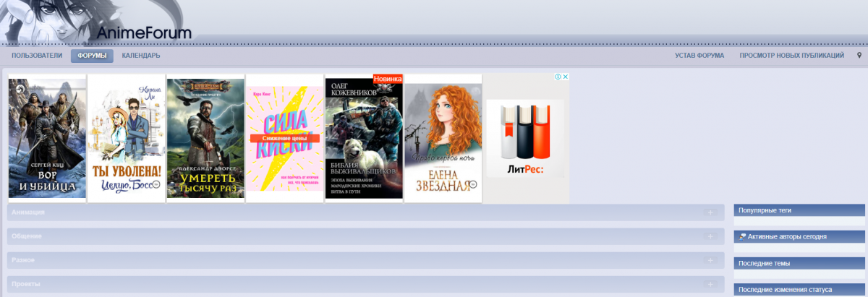This screenshot has height=297, width=868.
Task: Open Устав форума link
Action: (x=699, y=56)
